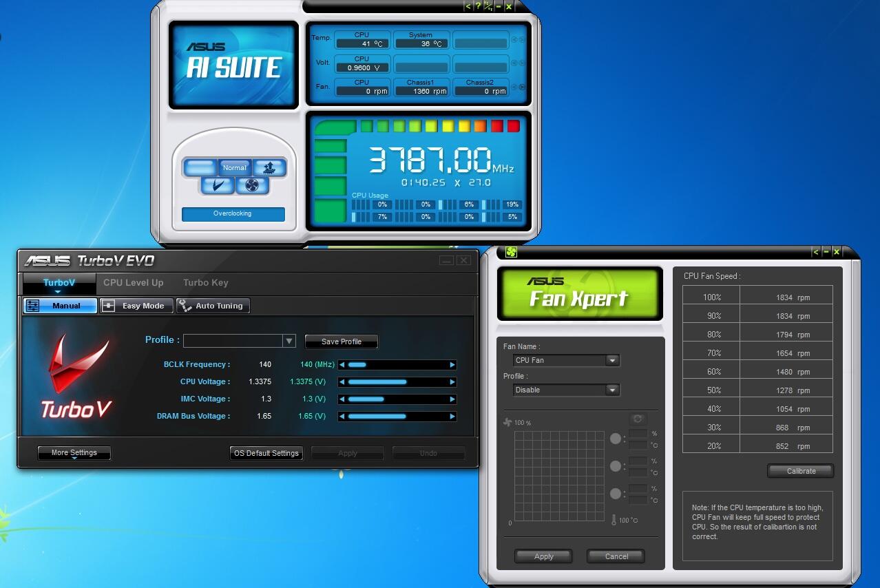Click the fan curve grid chart
880x588 pixels.
(558, 475)
